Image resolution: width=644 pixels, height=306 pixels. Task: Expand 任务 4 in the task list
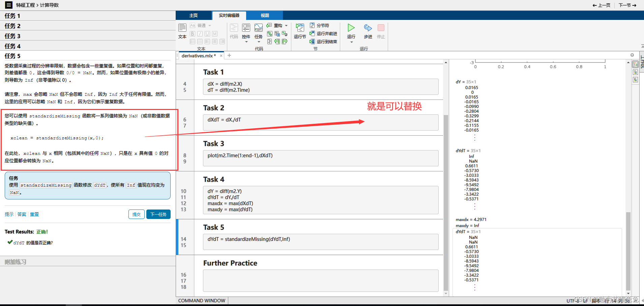tap(88, 46)
